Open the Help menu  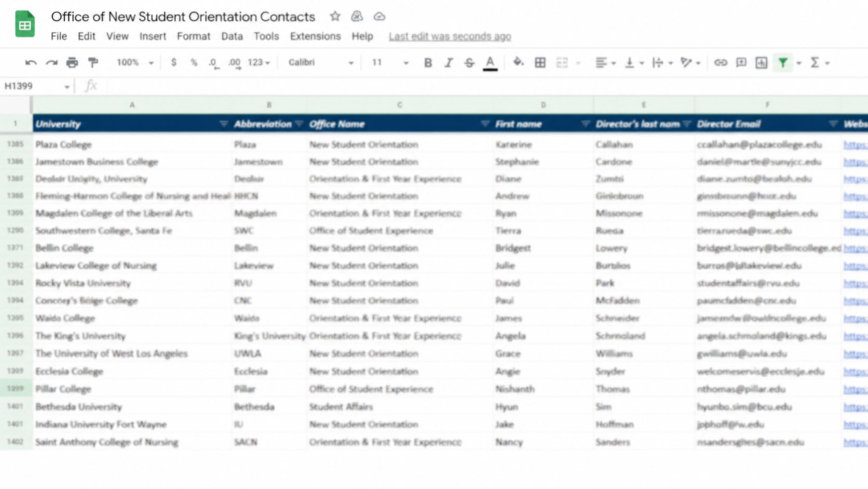pos(362,36)
